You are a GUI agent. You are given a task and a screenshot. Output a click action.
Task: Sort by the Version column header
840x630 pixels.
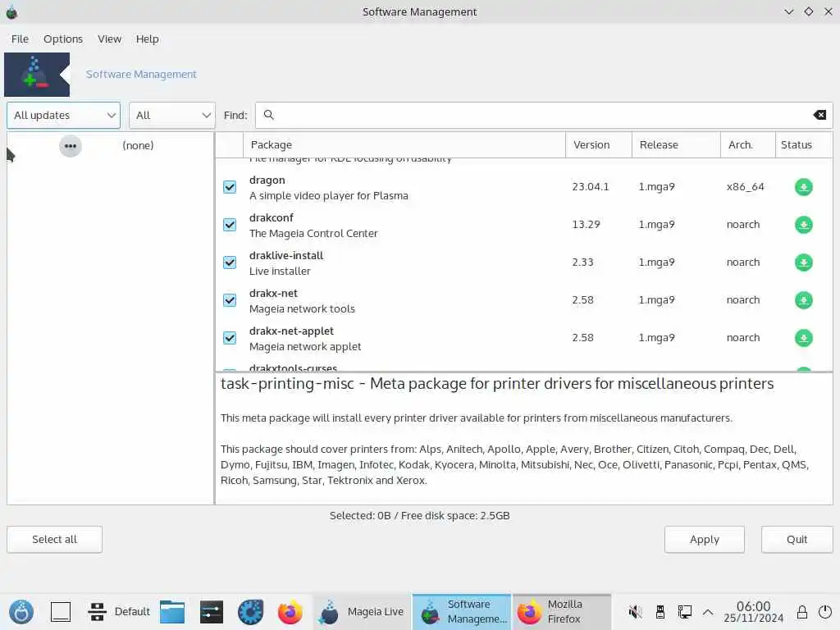[599, 144]
